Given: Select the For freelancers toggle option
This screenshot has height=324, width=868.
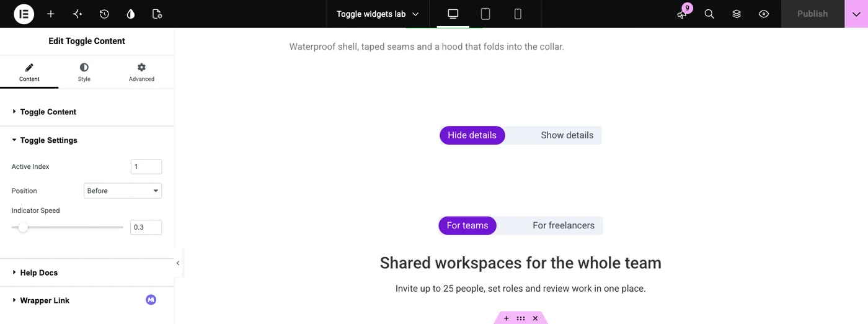Looking at the screenshot, I should [564, 225].
